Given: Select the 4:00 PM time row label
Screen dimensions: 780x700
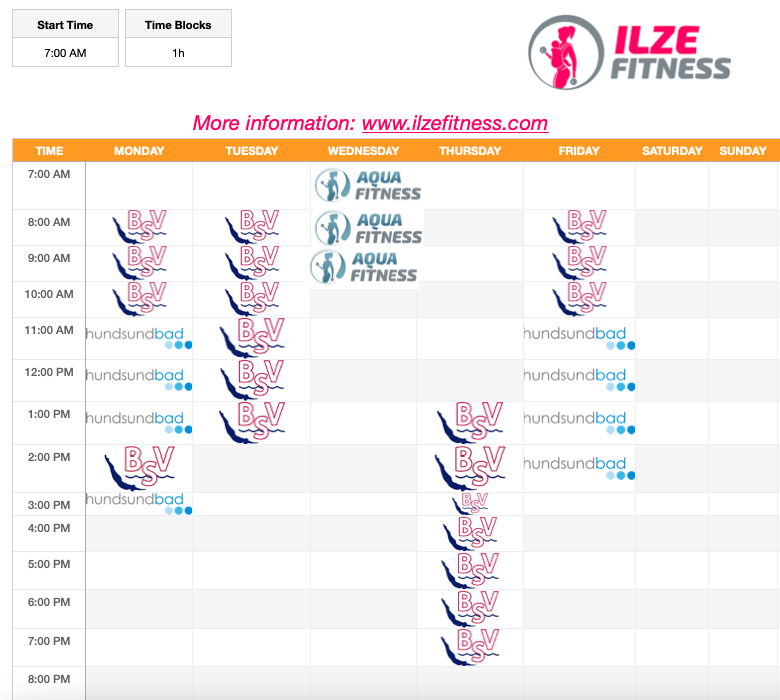Looking at the screenshot, I should [x=49, y=529].
